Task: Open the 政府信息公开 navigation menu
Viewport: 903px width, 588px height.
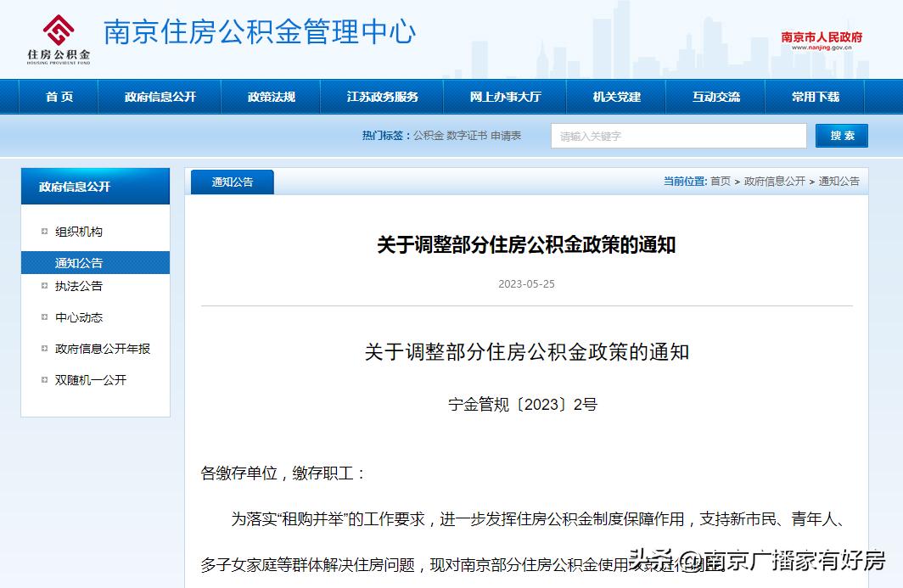Action: pos(159,97)
